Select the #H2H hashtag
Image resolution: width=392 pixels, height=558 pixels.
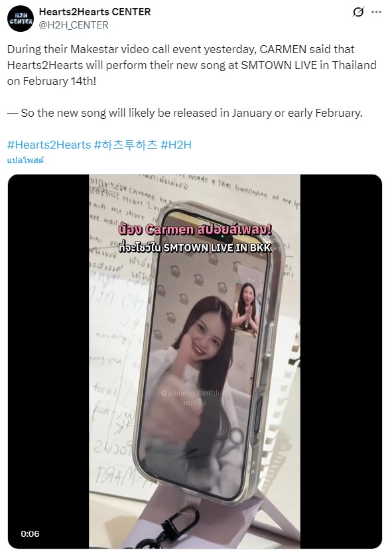point(176,145)
